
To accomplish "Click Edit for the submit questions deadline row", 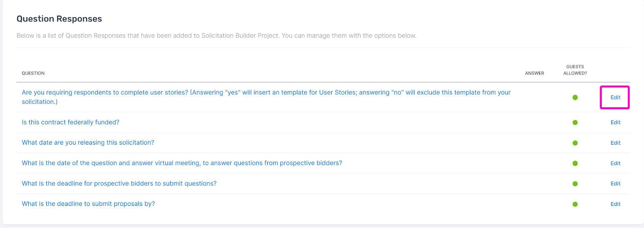I will tap(615, 183).
